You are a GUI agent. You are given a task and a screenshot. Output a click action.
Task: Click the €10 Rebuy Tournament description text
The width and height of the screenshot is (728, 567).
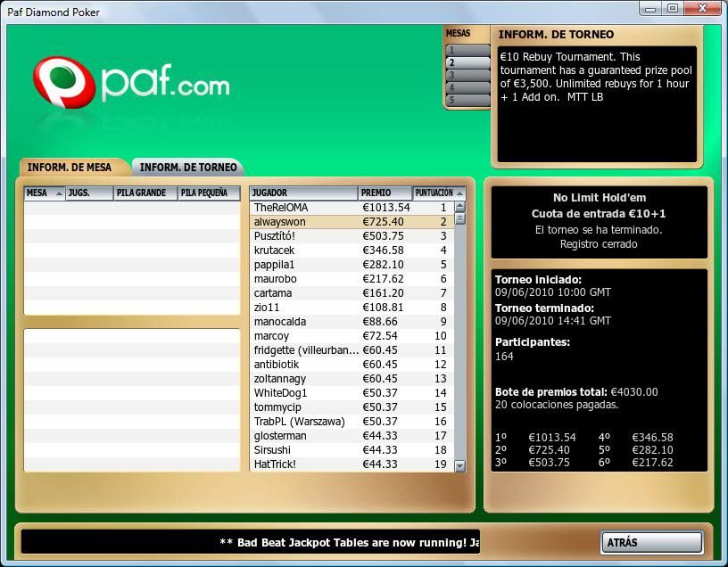pyautogui.click(x=596, y=77)
